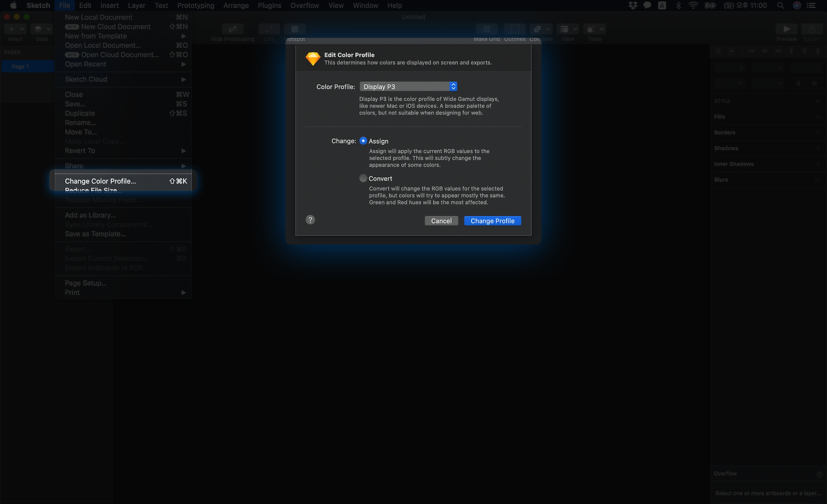Viewport: 827px width, 504px height.
Task: Add an inner shadow with its plus icon
Action: tap(818, 164)
